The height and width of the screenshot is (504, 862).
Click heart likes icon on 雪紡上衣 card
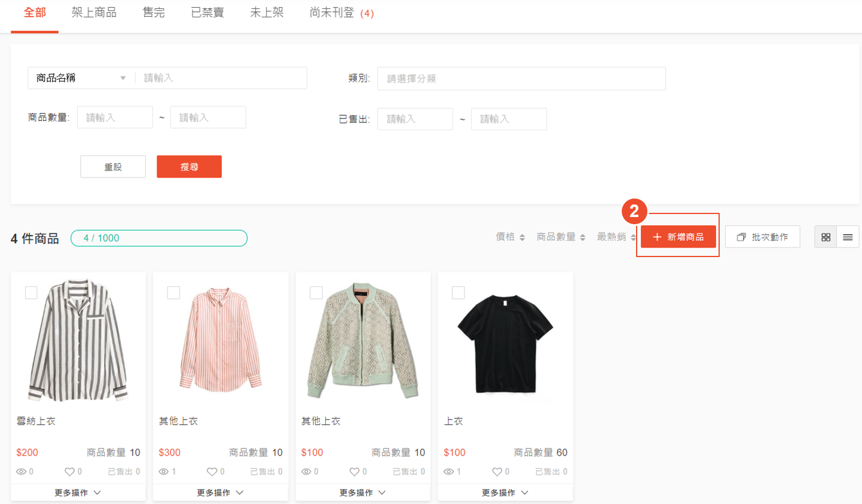coord(69,472)
